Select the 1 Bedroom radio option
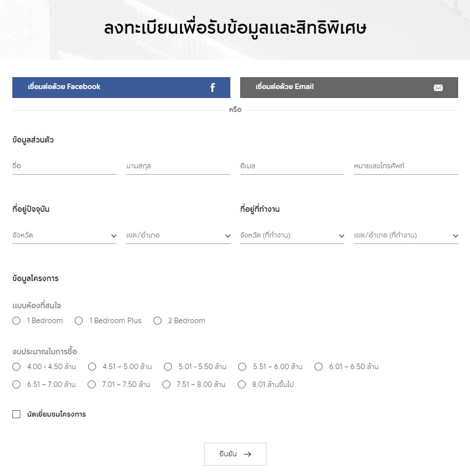 16,321
